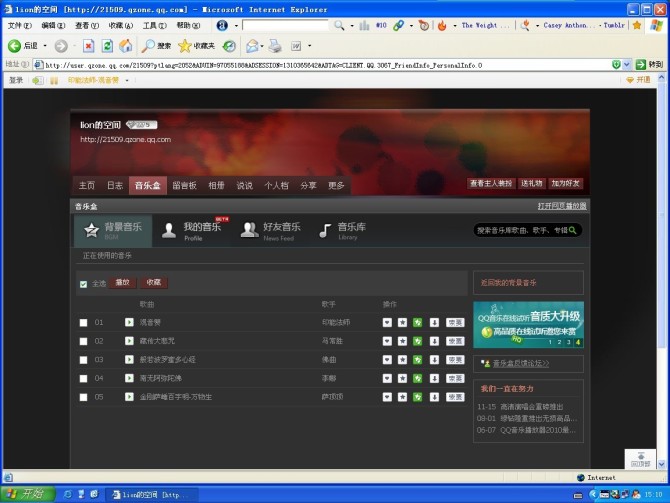The height and width of the screenshot is (503, 670).
Task: Switch to the 留言板 tab
Action: click(184, 185)
